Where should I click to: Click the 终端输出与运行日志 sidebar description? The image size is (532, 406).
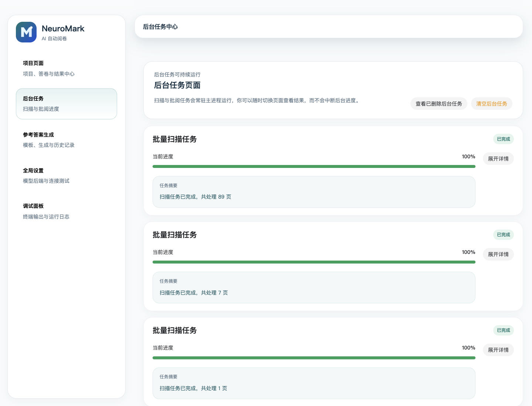(x=46, y=217)
